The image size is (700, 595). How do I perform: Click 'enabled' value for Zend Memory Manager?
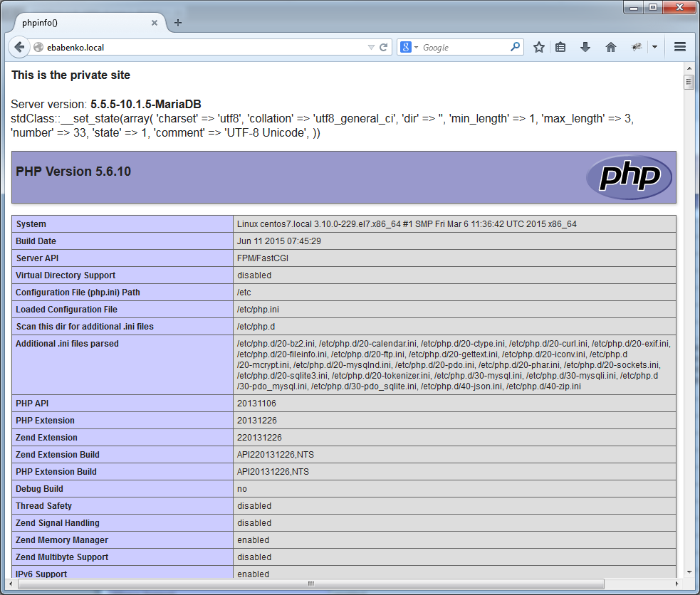tap(253, 540)
